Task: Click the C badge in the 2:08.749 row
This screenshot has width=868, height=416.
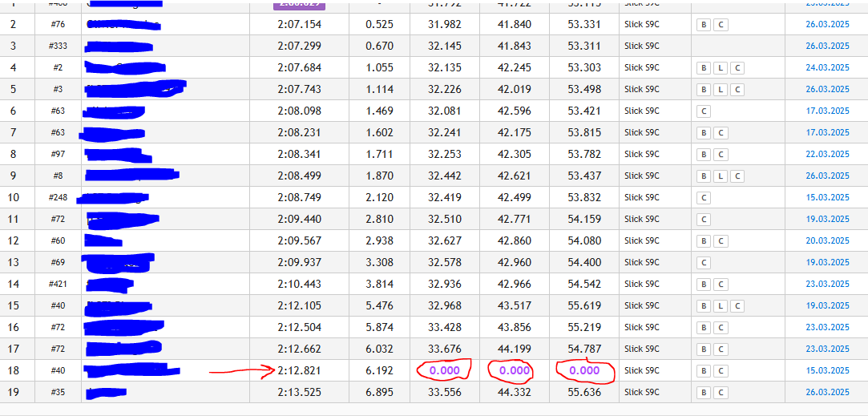Action: 704,198
